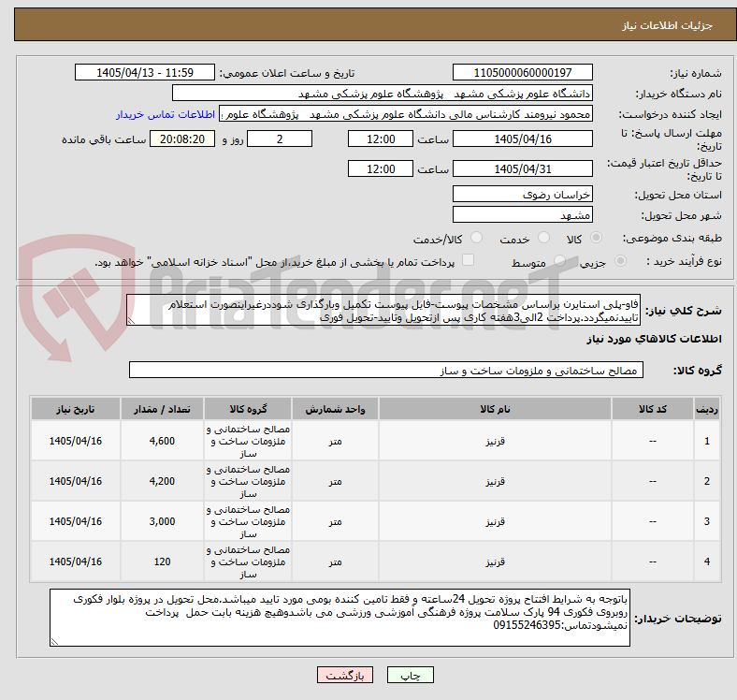This screenshot has height=700, width=737.
Task: Click the خراسان رضوی province field
Action: click(522, 194)
